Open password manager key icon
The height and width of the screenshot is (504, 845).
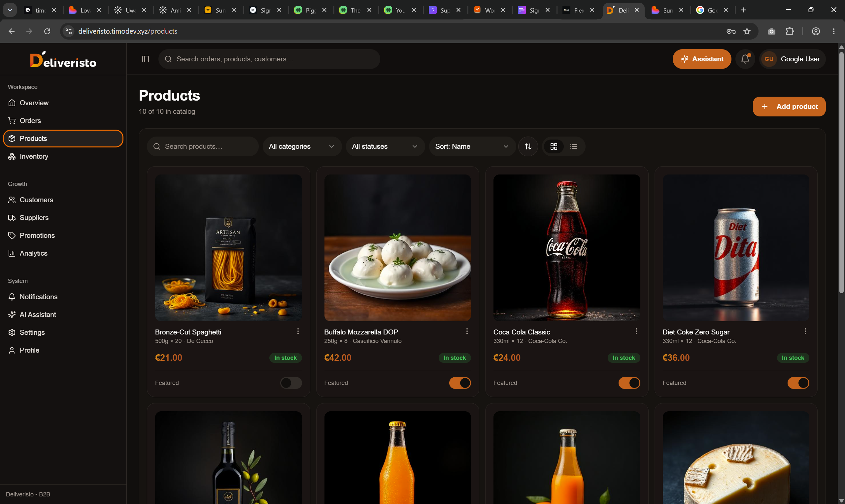coord(731,31)
